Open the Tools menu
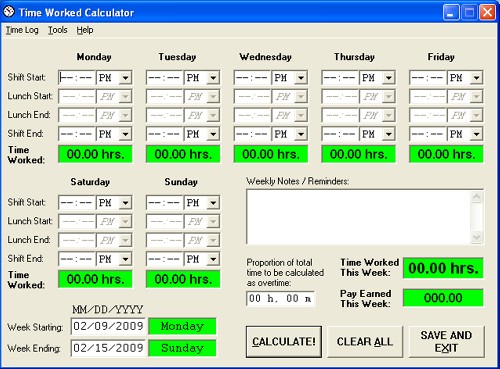This screenshot has width=500, height=369. coord(58,30)
